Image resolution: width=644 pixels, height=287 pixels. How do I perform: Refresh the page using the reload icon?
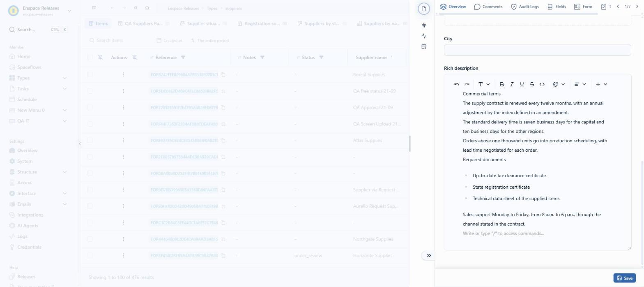pyautogui.click(x=136, y=8)
